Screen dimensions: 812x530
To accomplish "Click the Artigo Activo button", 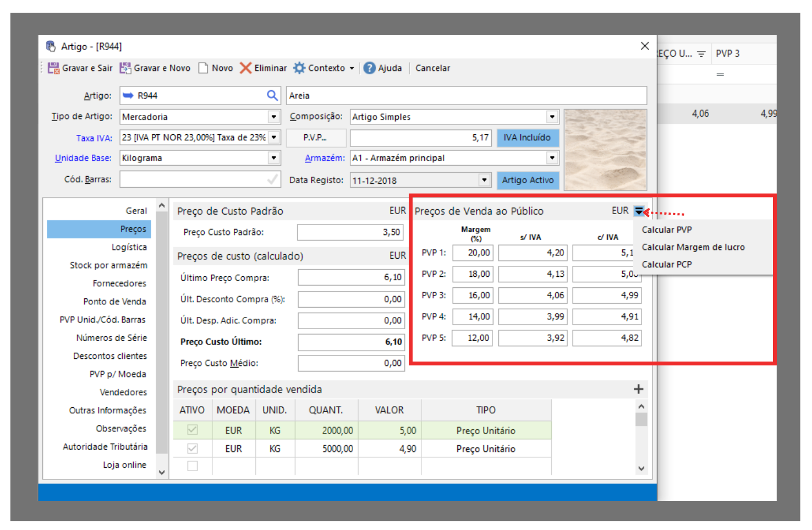I will click(x=528, y=180).
